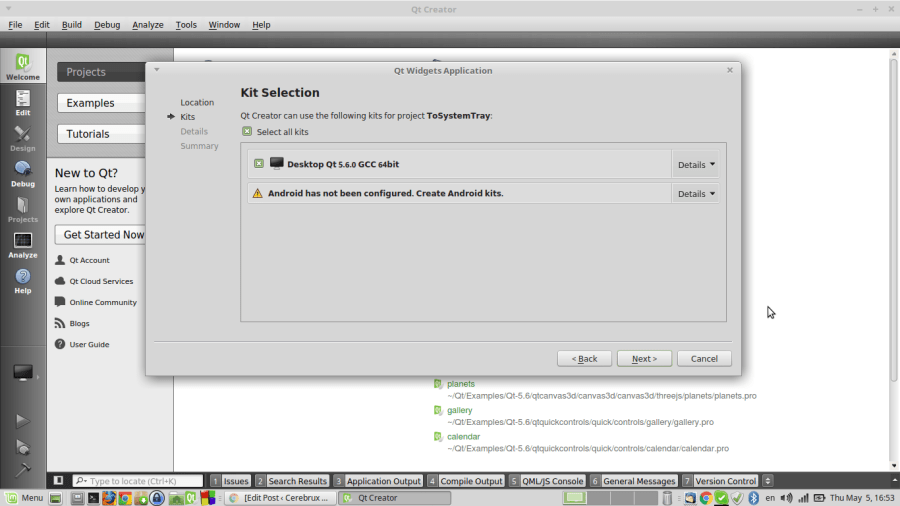Open the Window menu
The height and width of the screenshot is (506, 900).
coord(224,25)
